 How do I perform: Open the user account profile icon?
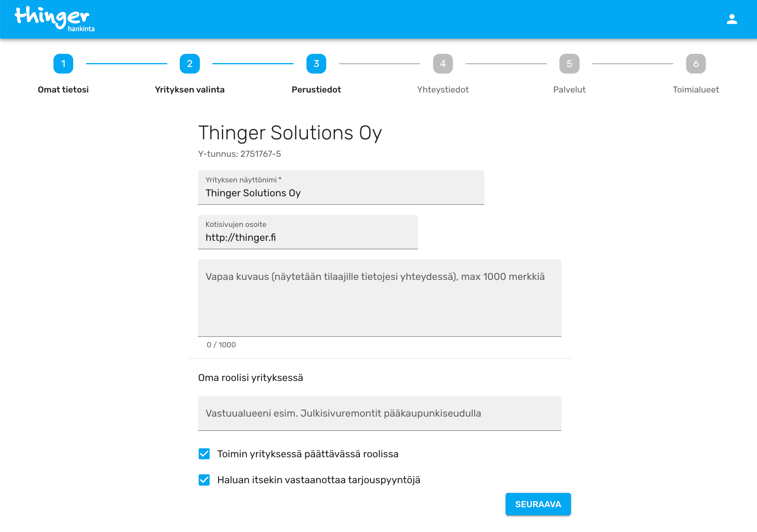(731, 19)
